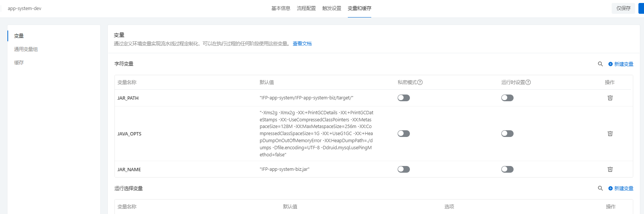Open the 查看文档 link
Screen dimensions: 644x214
point(302,44)
